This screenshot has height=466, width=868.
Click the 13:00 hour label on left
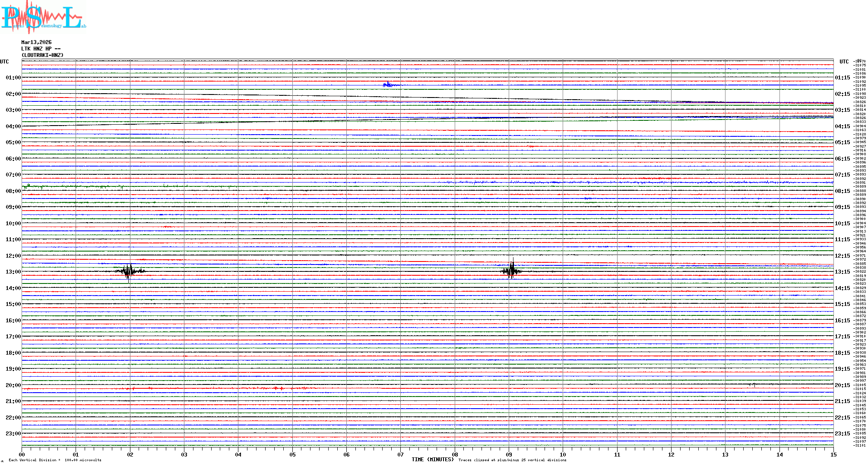pyautogui.click(x=13, y=272)
